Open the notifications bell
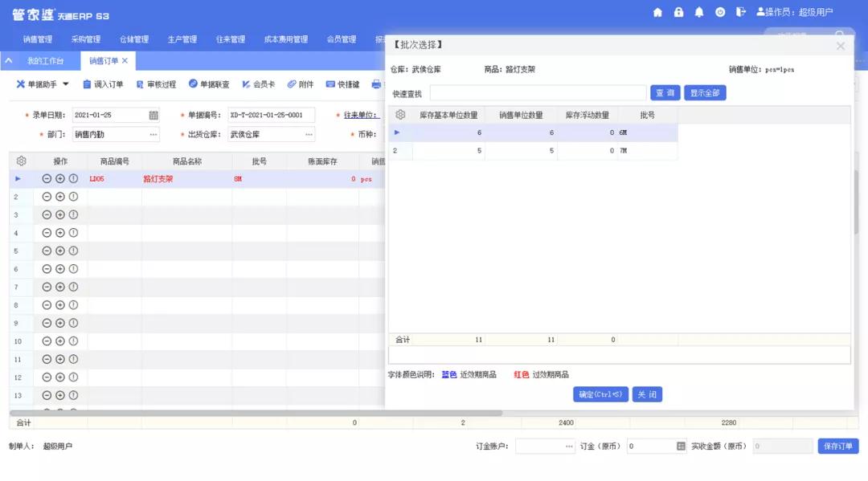868x481 pixels. 699,12
